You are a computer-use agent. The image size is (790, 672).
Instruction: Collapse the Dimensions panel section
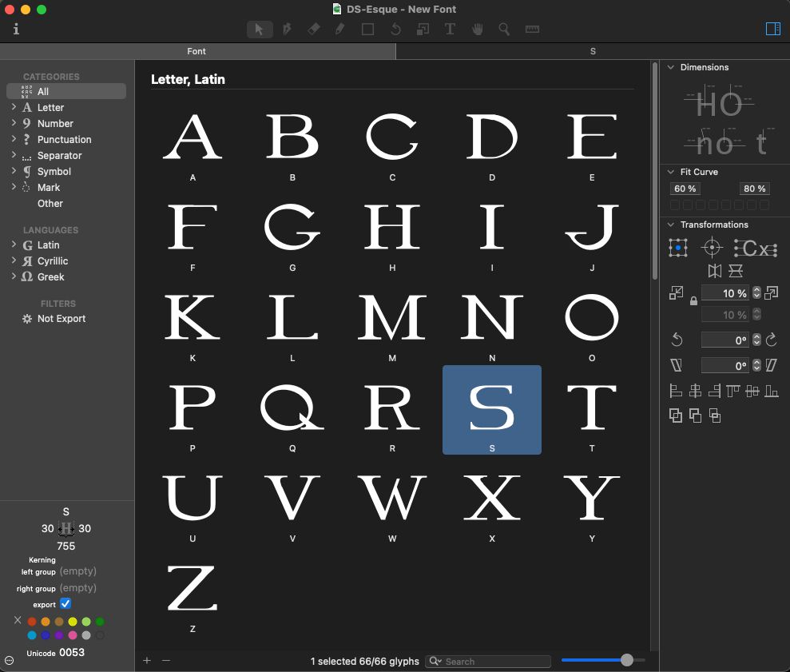click(671, 67)
